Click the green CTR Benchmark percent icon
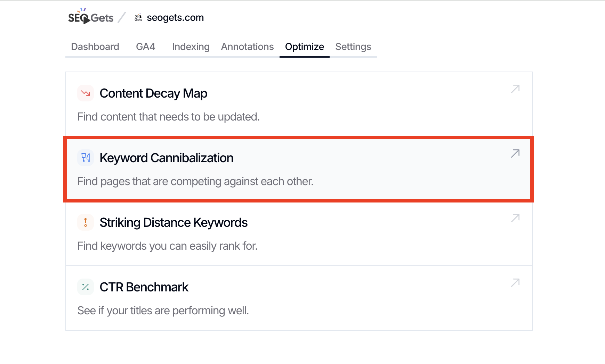 click(x=86, y=287)
